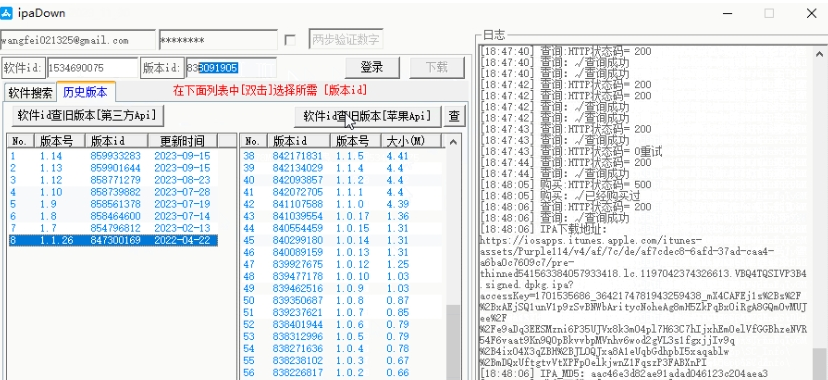828x380 pixels.
Task: Click the log panel scrollbar thumb
Action: (x=820, y=363)
